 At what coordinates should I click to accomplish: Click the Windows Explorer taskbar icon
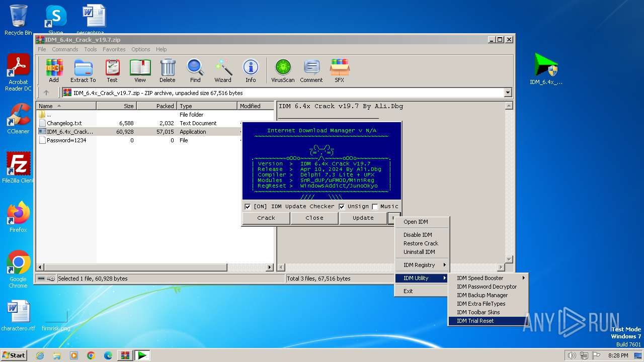tap(57, 355)
